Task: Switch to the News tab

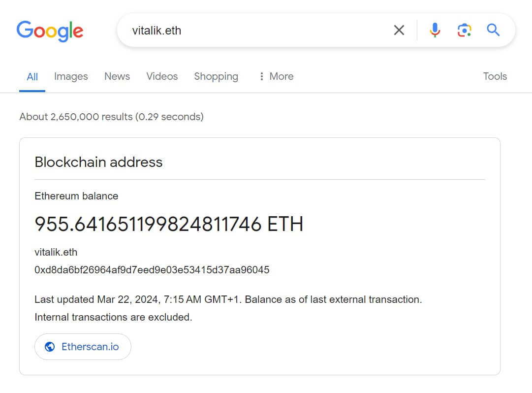Action: point(117,76)
